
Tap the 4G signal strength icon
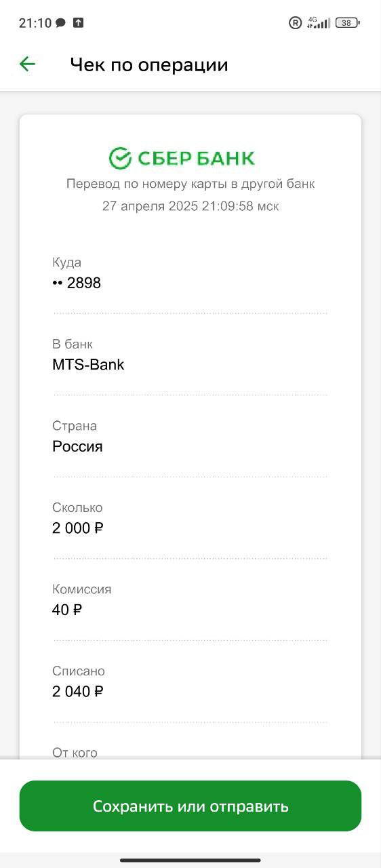click(319, 23)
